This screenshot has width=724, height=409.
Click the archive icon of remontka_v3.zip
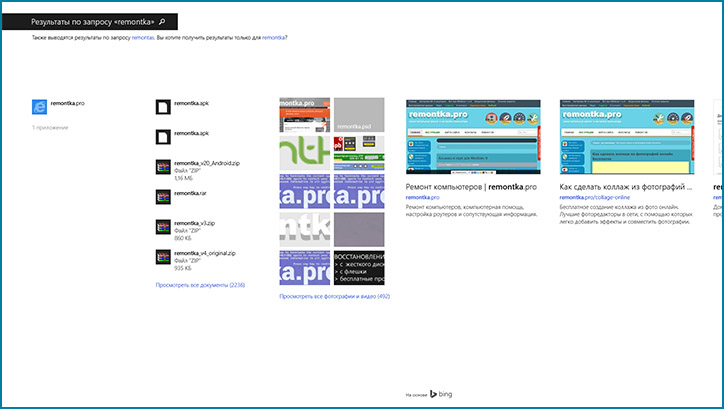[163, 227]
